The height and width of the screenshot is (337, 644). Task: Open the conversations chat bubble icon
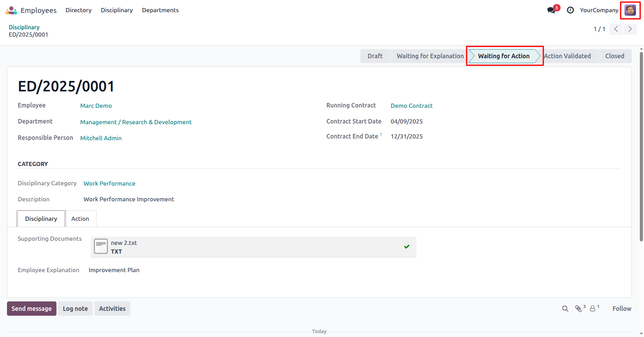pos(551,10)
